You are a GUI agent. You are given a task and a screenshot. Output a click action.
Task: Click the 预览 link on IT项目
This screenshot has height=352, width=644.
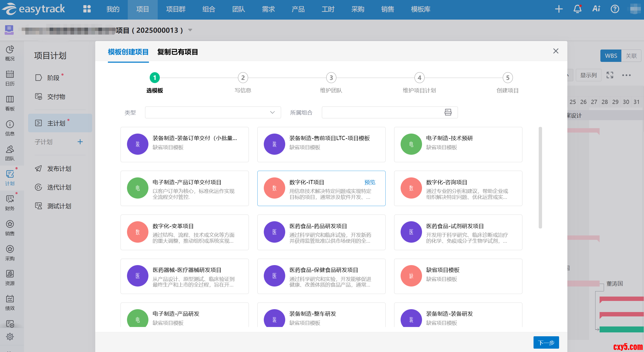(x=370, y=182)
